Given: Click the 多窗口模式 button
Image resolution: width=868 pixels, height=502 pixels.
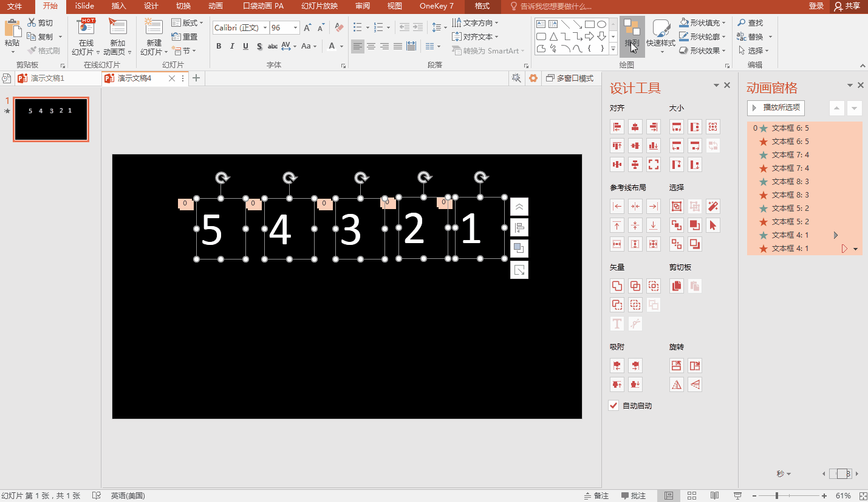Looking at the screenshot, I should click(570, 78).
